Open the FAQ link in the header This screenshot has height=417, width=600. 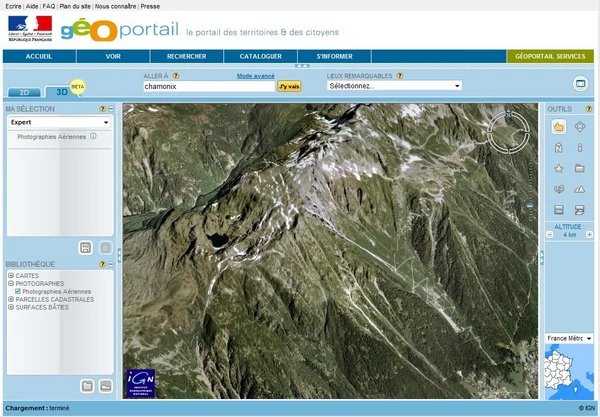(x=49, y=6)
